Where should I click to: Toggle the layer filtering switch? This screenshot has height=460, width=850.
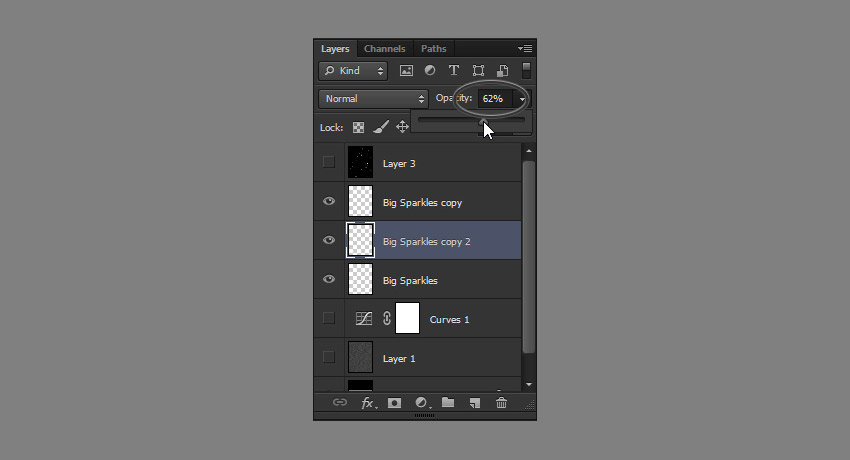[526, 70]
